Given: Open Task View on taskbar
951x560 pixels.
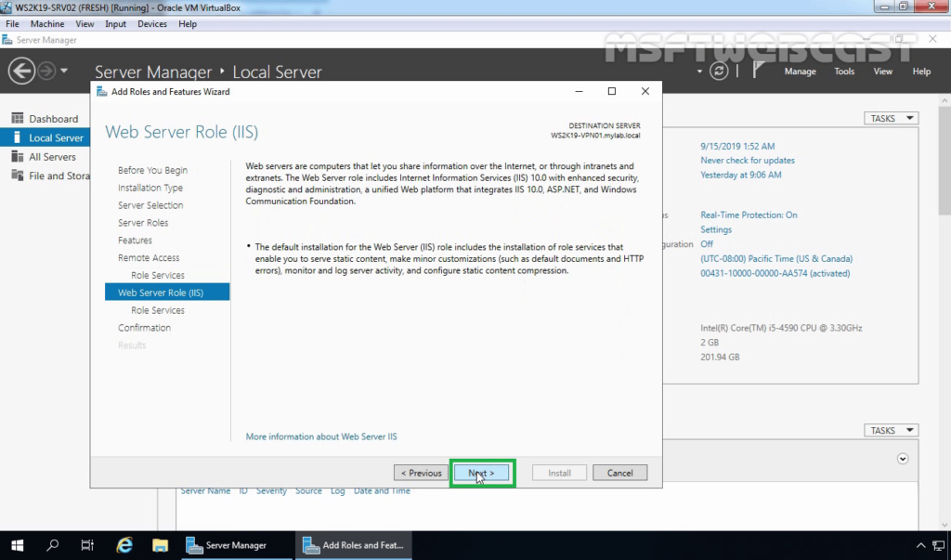Looking at the screenshot, I should coord(87,545).
